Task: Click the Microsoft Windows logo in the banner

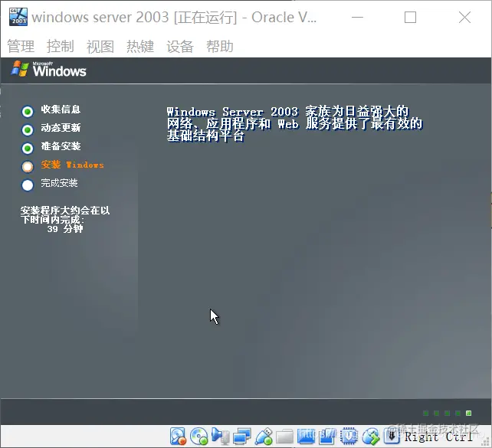Action: pyautogui.click(x=48, y=69)
